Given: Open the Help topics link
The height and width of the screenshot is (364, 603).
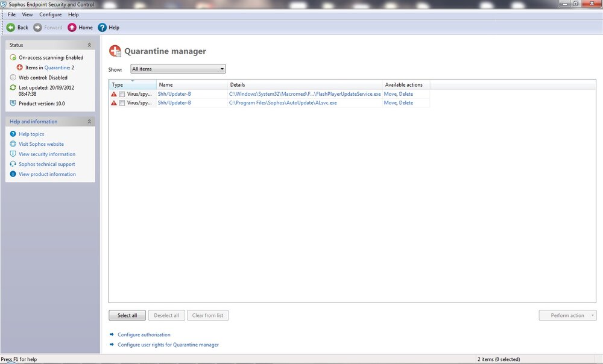Looking at the screenshot, I should pyautogui.click(x=31, y=134).
